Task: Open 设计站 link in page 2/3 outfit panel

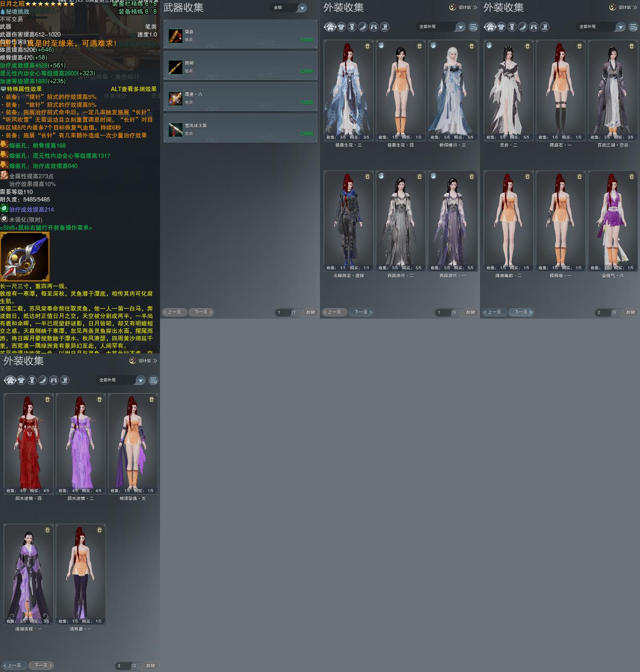Action: 623,7
